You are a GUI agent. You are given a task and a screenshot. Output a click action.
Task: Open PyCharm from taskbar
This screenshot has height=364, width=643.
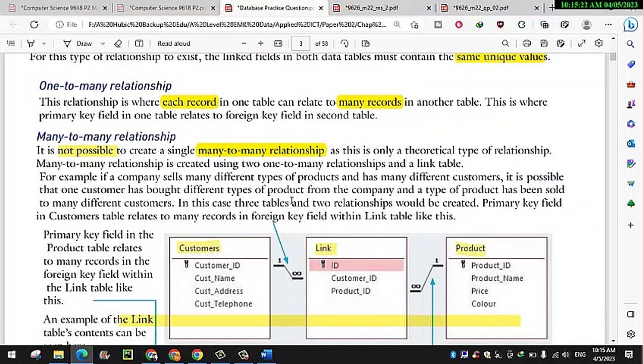tap(128, 355)
